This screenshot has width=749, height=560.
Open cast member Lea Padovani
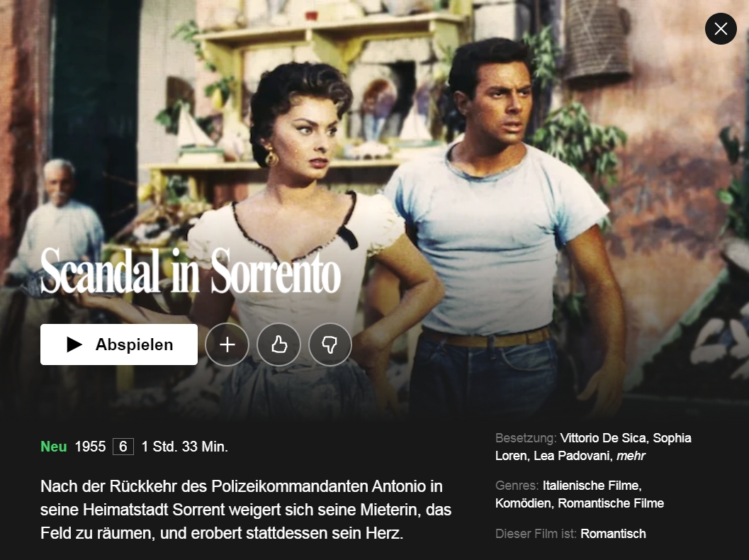pyautogui.click(x=571, y=456)
